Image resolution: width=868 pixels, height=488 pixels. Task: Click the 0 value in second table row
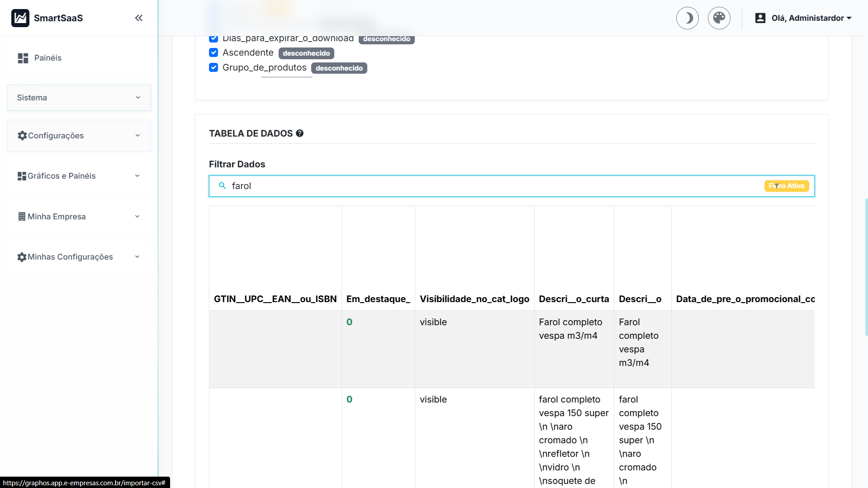(349, 399)
